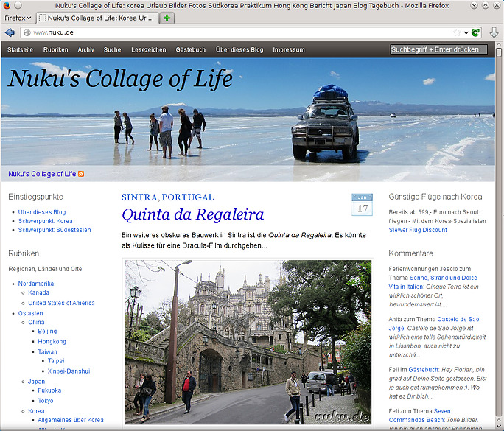Open Über dieses Blog sidebar link
This screenshot has width=504, height=431.
click(42, 212)
